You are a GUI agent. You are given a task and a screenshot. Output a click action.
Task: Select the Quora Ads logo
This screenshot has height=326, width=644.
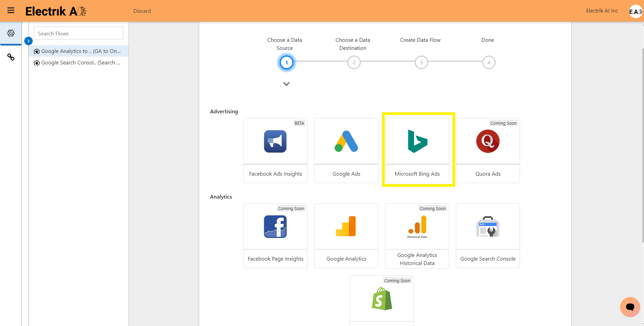(488, 141)
